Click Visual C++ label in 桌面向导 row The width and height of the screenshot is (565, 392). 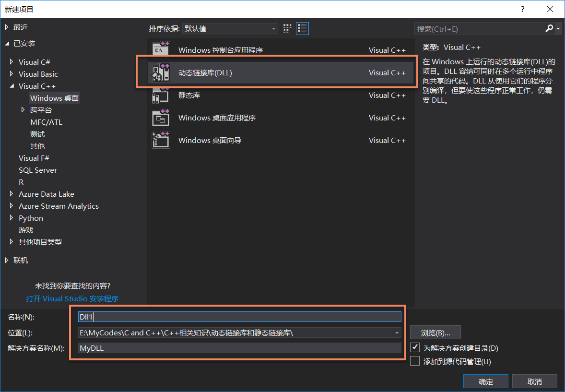pyautogui.click(x=387, y=140)
